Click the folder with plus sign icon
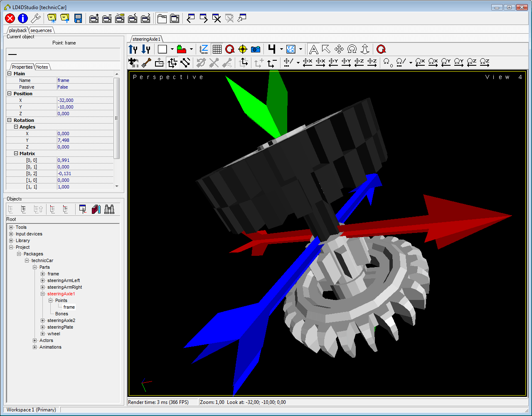 pos(94,18)
